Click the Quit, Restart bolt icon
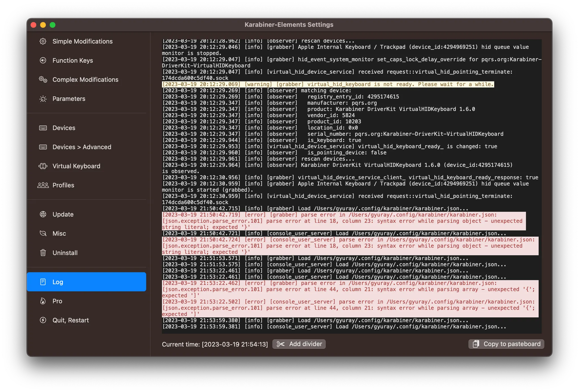Image resolution: width=579 pixels, height=392 pixels. (43, 320)
